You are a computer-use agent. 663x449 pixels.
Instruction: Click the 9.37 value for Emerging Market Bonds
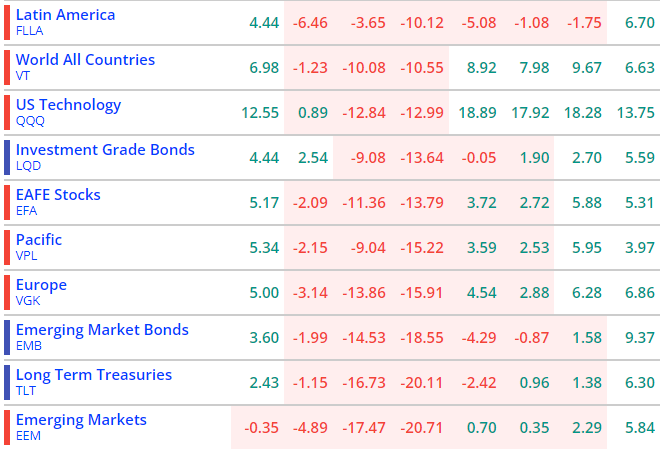636,337
